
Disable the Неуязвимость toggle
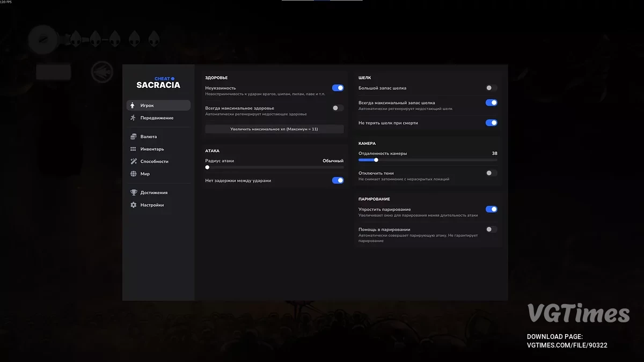coord(338,88)
